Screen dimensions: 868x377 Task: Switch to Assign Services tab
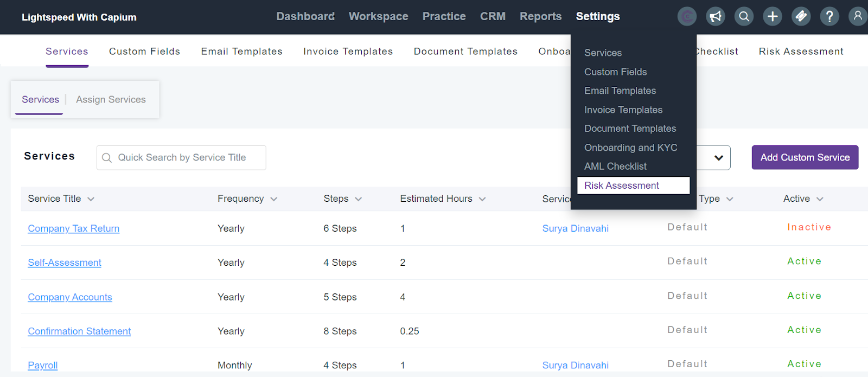[x=111, y=100]
